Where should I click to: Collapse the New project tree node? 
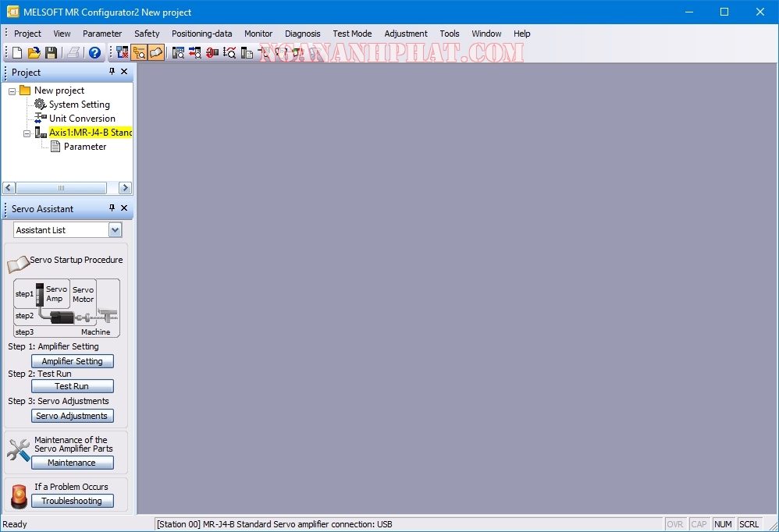pos(12,90)
